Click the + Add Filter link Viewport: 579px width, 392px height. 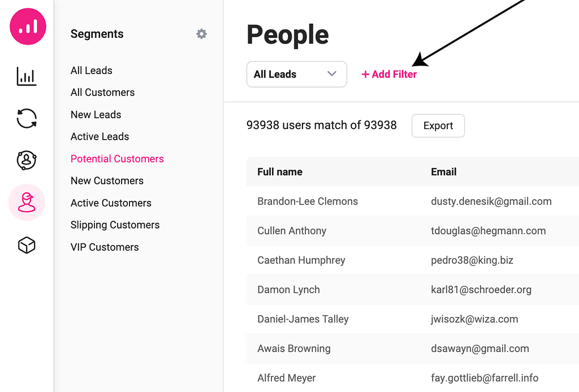point(389,74)
